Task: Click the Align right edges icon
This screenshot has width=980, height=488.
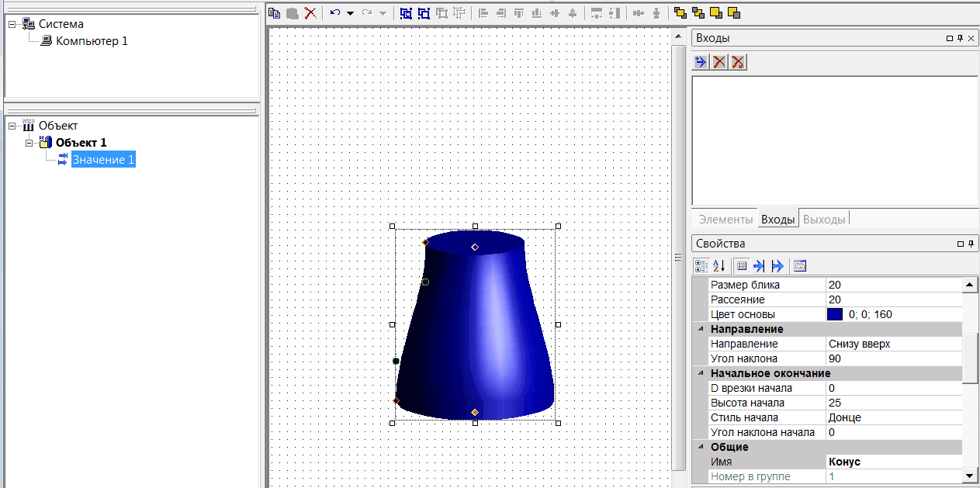Action: (500, 12)
